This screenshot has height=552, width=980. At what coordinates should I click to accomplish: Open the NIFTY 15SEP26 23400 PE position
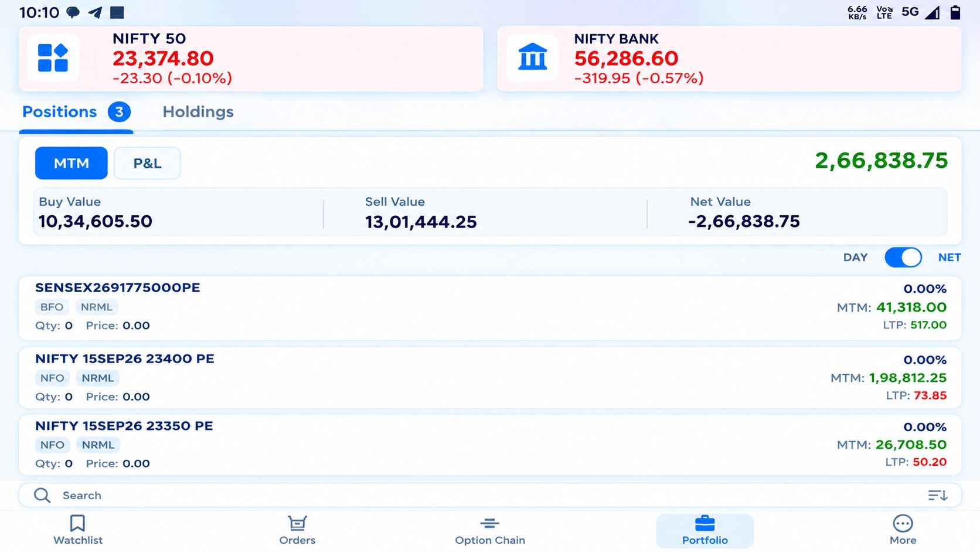point(490,378)
